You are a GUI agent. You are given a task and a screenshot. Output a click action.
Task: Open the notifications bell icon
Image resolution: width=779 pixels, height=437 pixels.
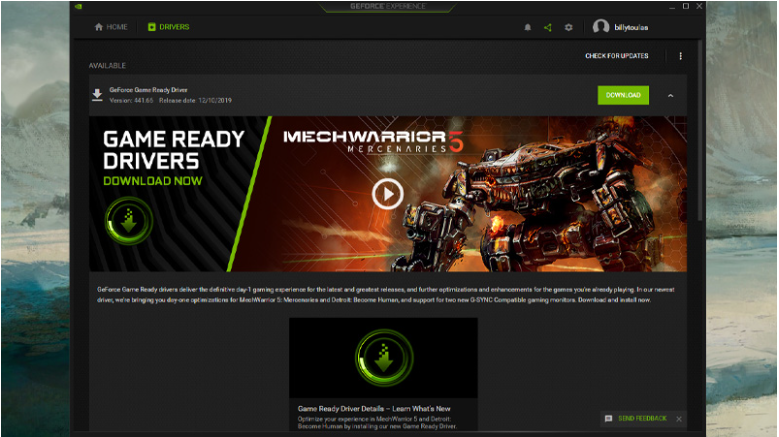click(x=528, y=27)
